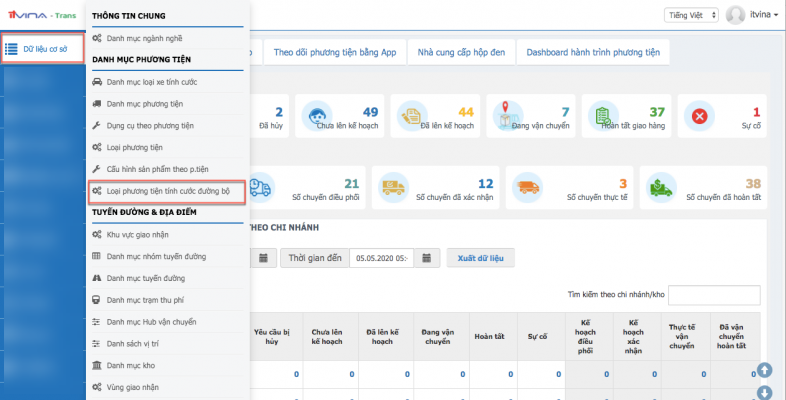Expand the itvina user account menu
The height and width of the screenshot is (400, 786).
tap(752, 15)
